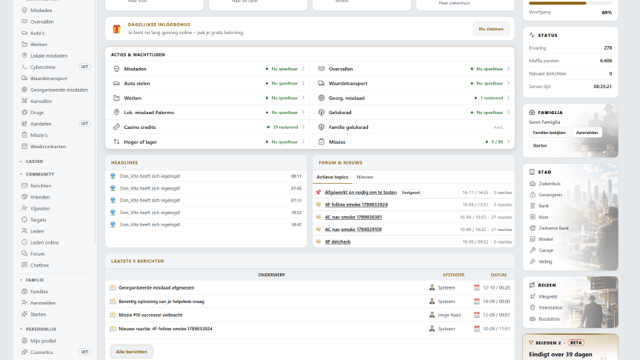Click the chevron on the Waardetransport action row
This screenshot has height=360, width=640.
coord(508,83)
